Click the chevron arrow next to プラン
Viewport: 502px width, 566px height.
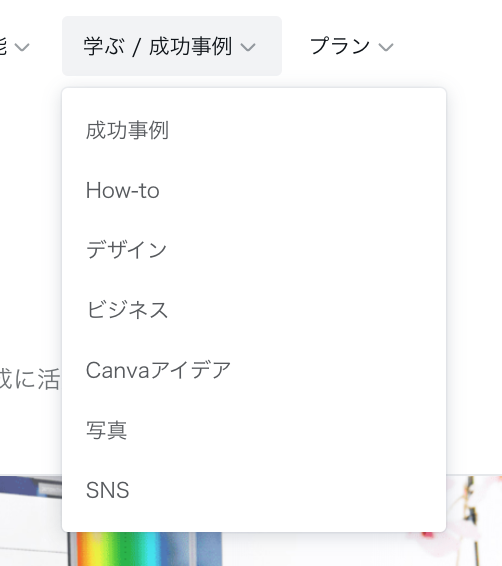tap(386, 47)
